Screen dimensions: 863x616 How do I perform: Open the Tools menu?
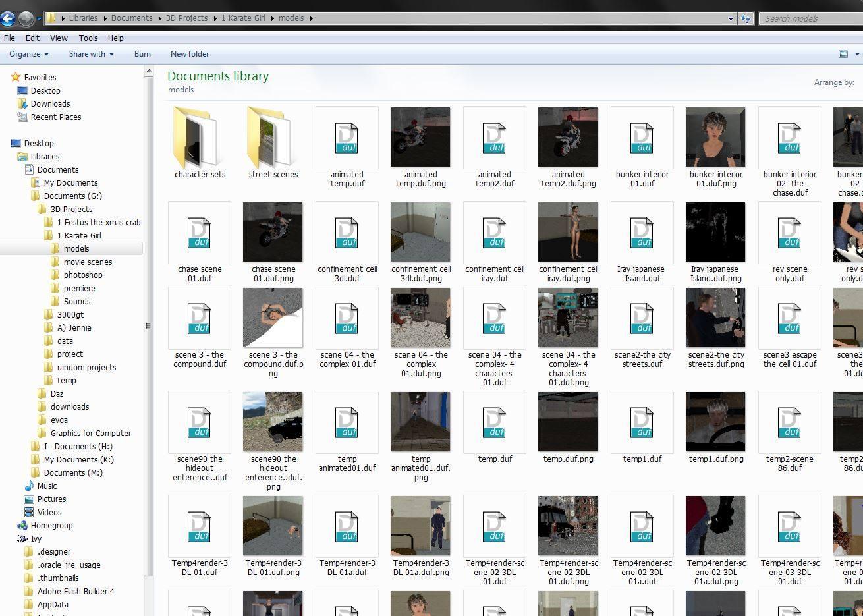coord(88,38)
